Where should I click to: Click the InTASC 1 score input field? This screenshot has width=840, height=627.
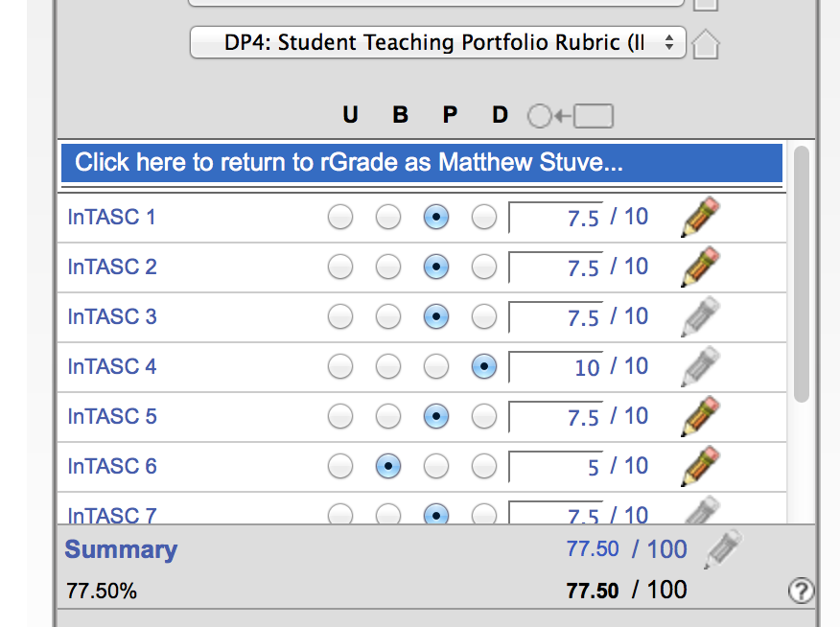pos(556,218)
